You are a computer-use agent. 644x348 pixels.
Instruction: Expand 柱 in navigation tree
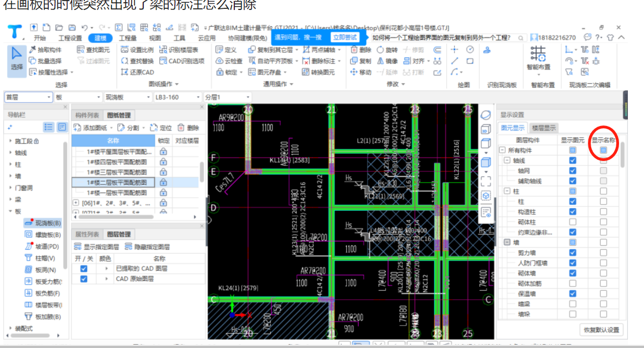10,164
